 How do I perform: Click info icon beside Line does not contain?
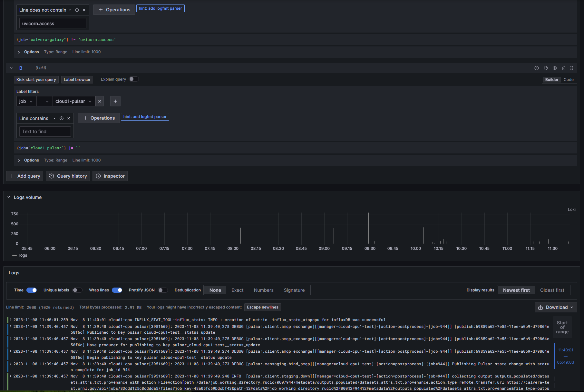77,10
